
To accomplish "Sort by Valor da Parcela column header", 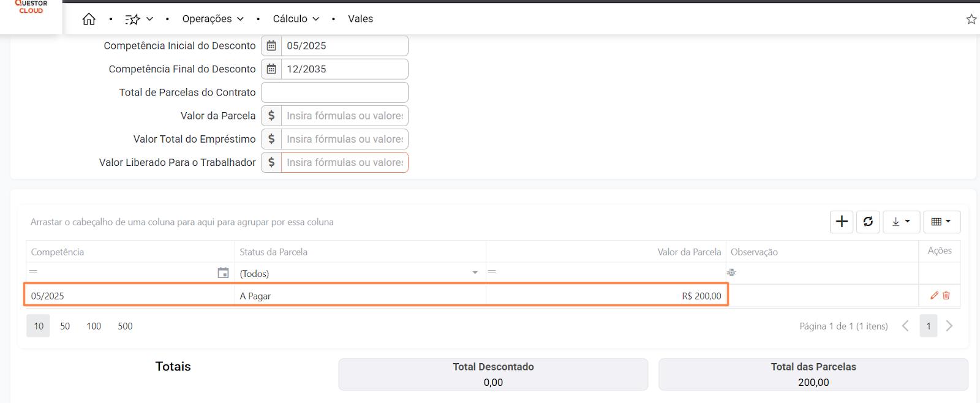I will 689,252.
